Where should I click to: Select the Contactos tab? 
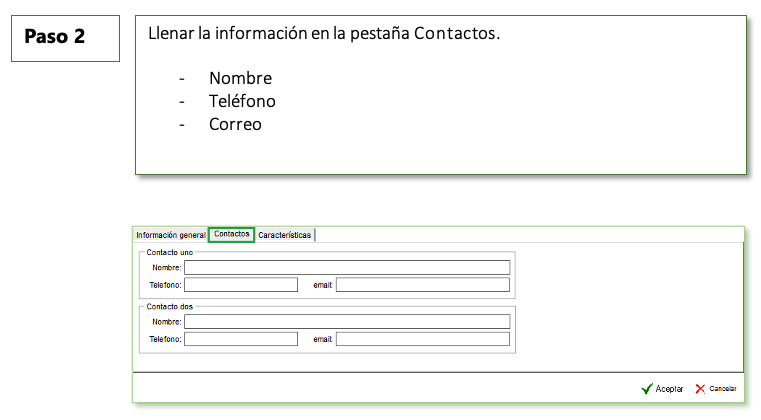click(x=231, y=234)
